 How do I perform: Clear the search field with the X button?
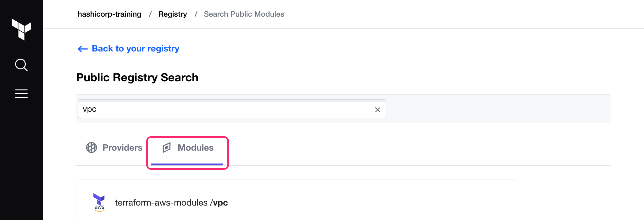point(377,109)
